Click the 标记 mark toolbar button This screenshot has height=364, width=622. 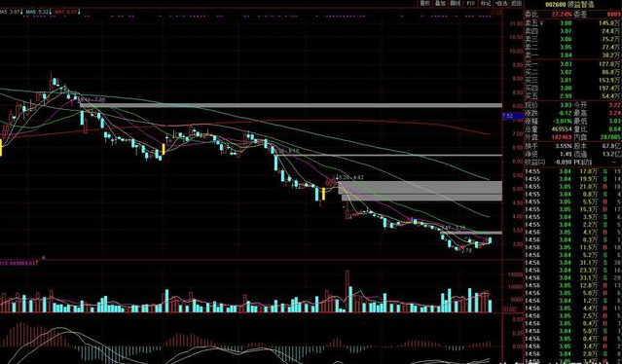(x=485, y=3)
